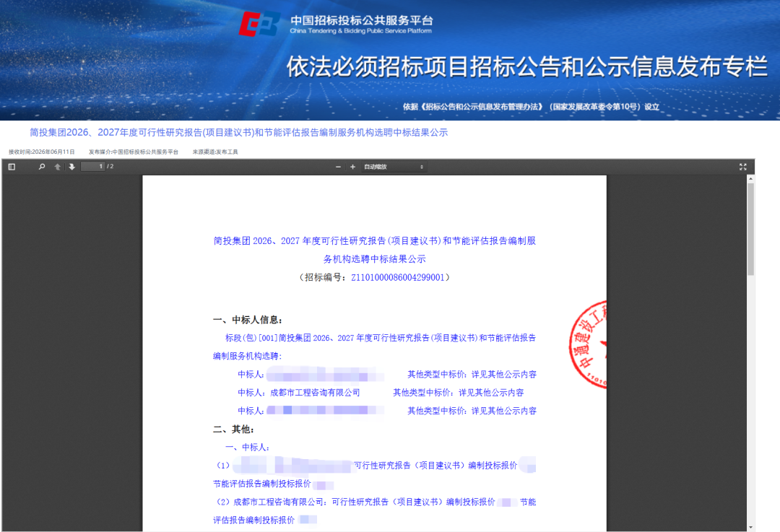Click the bid number Z1101000086004299001
780x532 pixels.
click(x=398, y=277)
